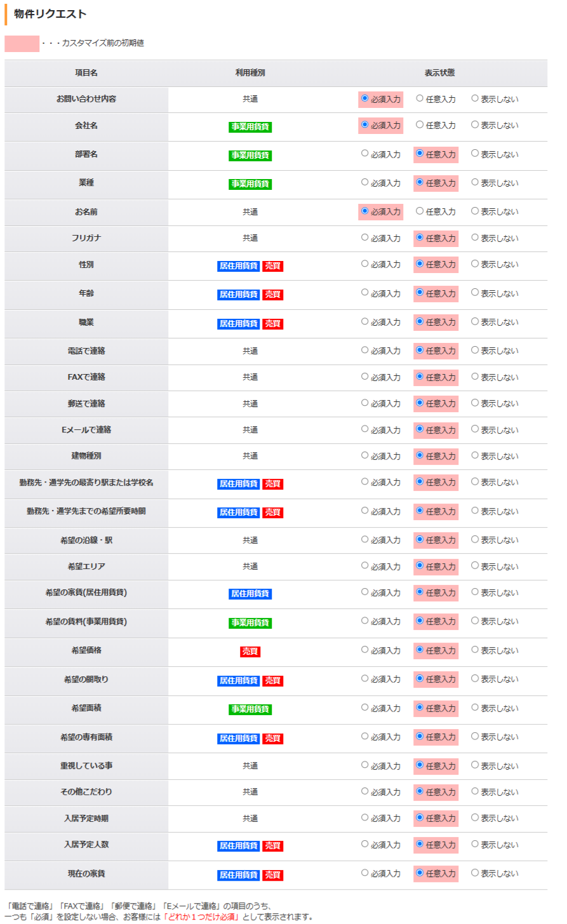The width and height of the screenshot is (567, 924).
Task: Set 希望の賃料(事業用賃貸) to 表示しない
Action: point(475,620)
